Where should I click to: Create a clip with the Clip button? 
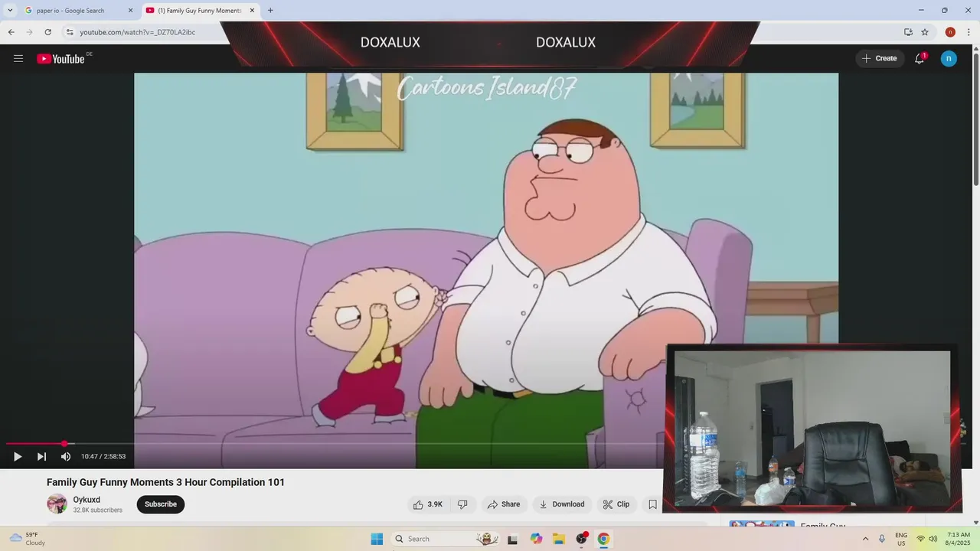coord(616,504)
